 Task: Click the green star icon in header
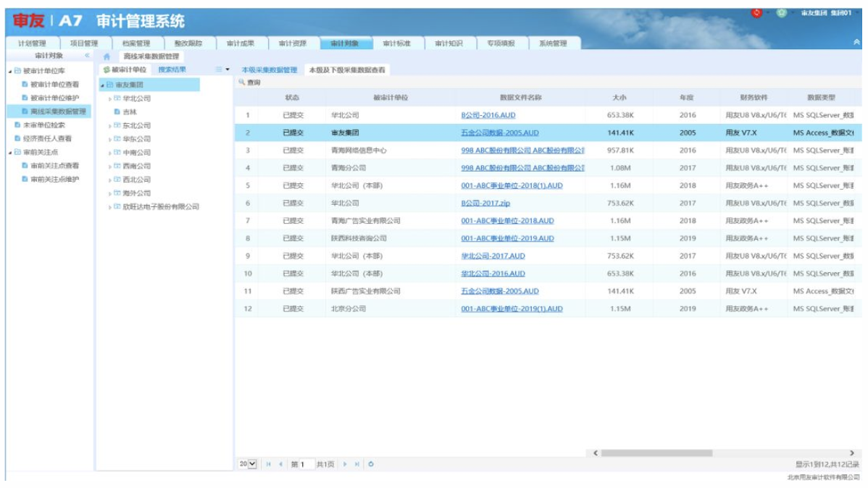pos(782,13)
